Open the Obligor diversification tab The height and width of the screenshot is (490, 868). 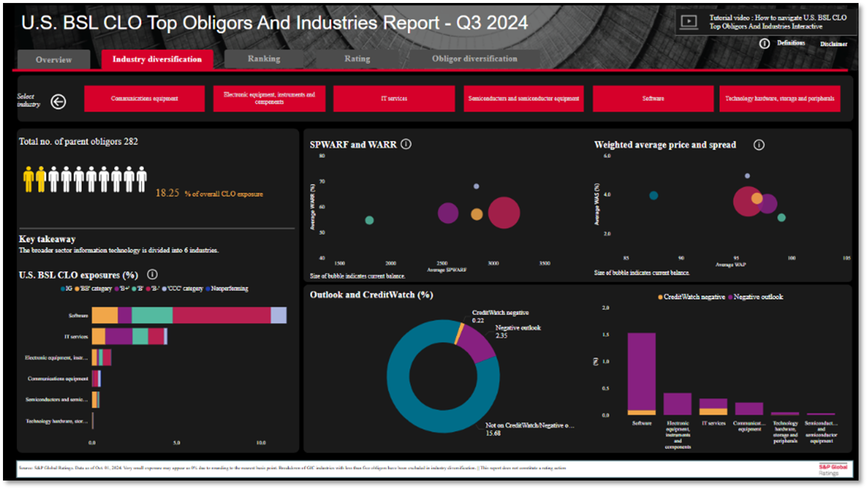tap(474, 59)
